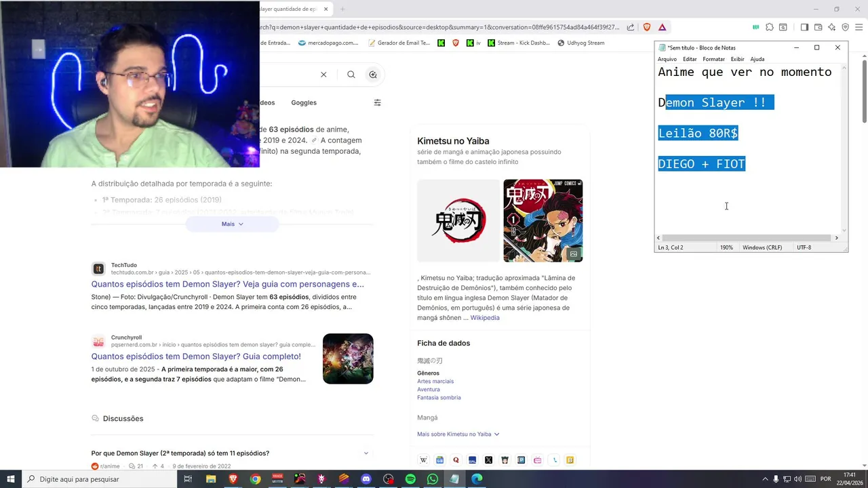This screenshot has width=868, height=488.
Task: Click the Kimetsu no Yaiba logo thumbnail
Action: pos(458,220)
